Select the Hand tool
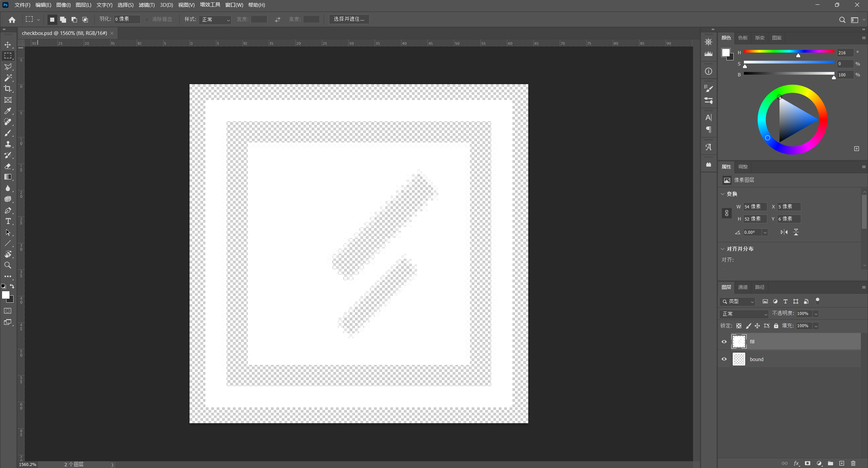Image resolution: width=868 pixels, height=468 pixels. [8, 254]
